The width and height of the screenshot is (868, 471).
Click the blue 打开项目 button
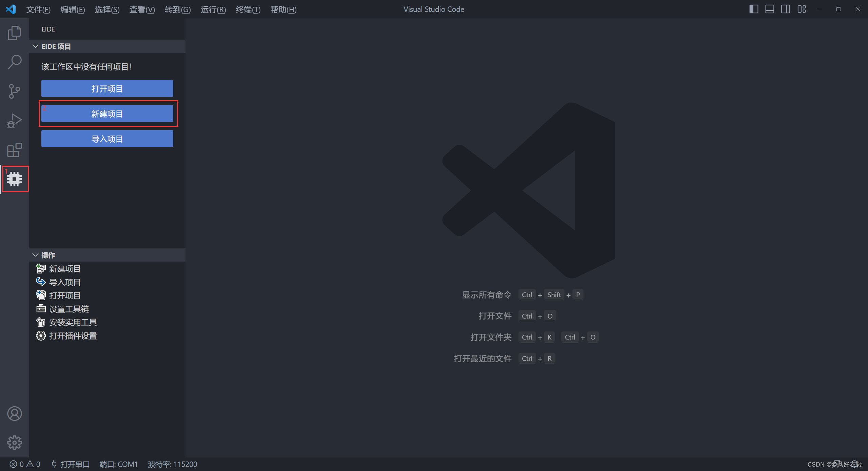click(x=107, y=88)
